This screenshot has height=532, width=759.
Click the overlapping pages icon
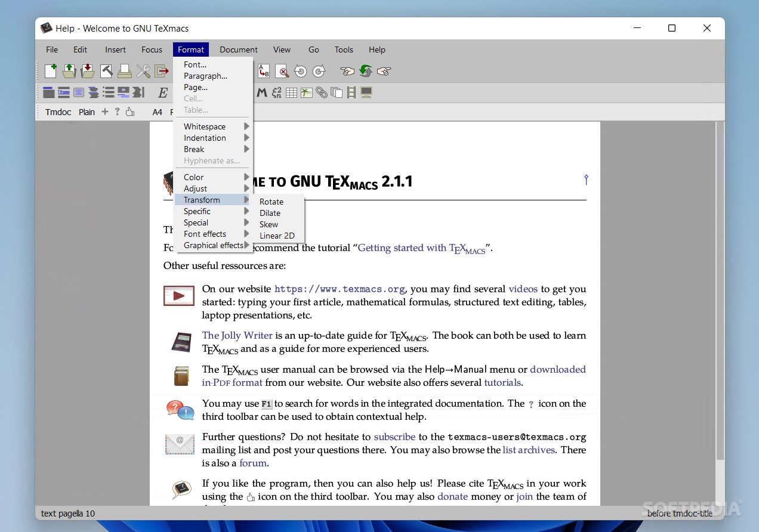pyautogui.click(x=337, y=92)
